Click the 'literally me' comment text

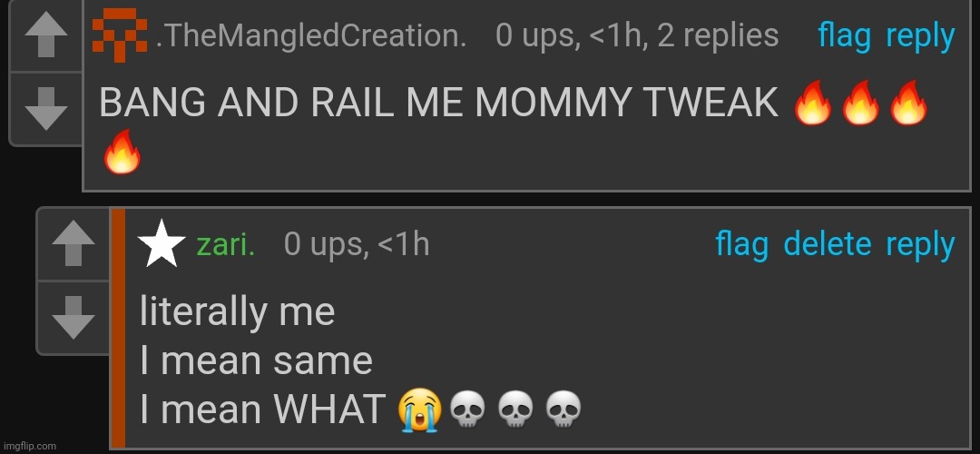(x=238, y=312)
